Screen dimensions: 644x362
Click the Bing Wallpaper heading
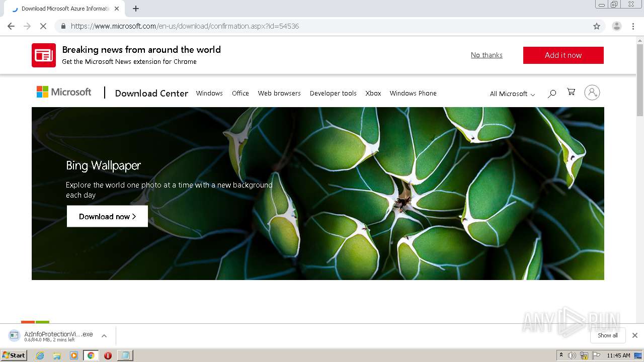pyautogui.click(x=103, y=165)
